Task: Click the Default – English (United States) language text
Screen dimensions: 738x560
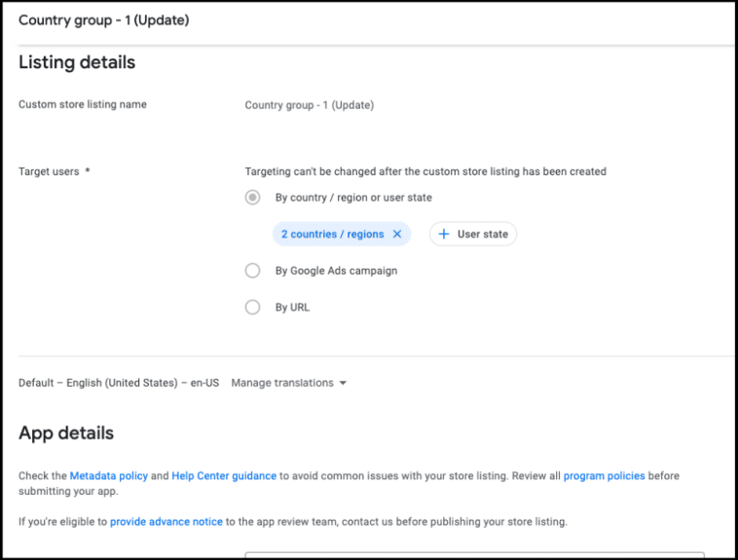Action: pos(118,383)
